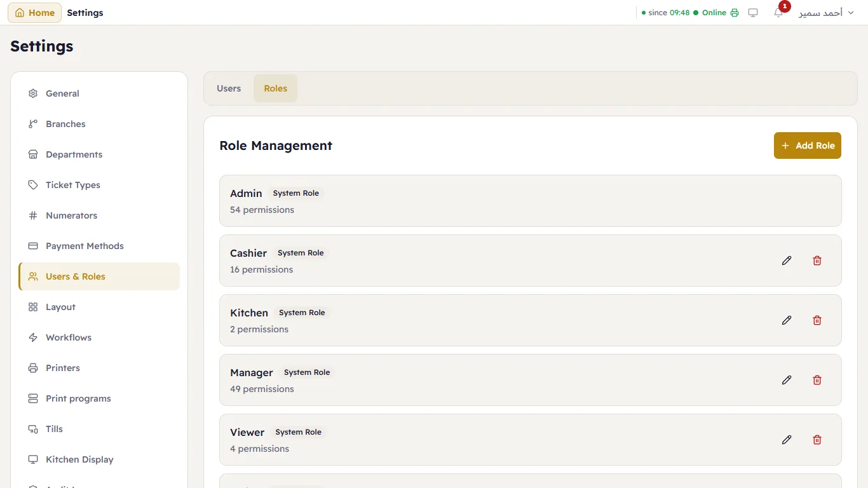The width and height of the screenshot is (868, 488).
Task: Select the Roles tab
Action: pos(276,88)
